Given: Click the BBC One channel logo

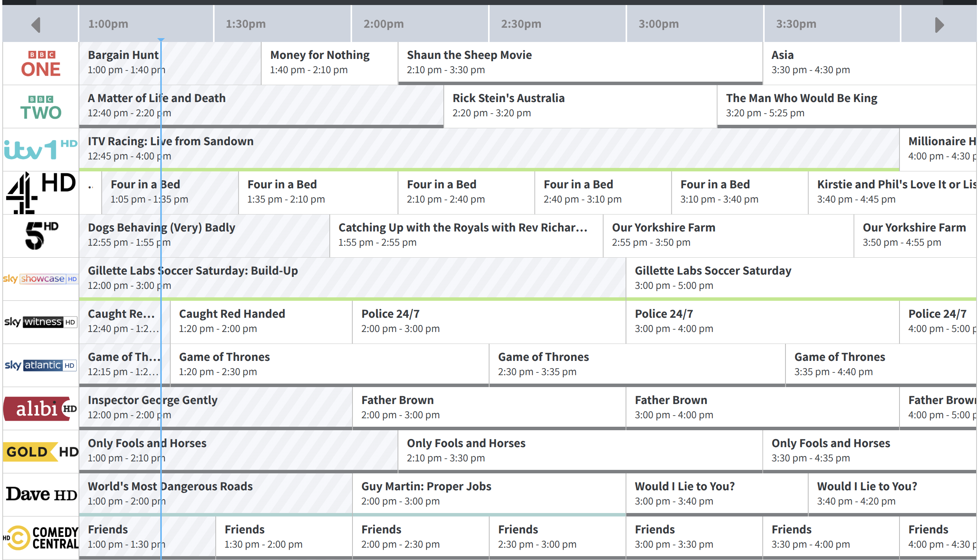Looking at the screenshot, I should pyautogui.click(x=40, y=64).
